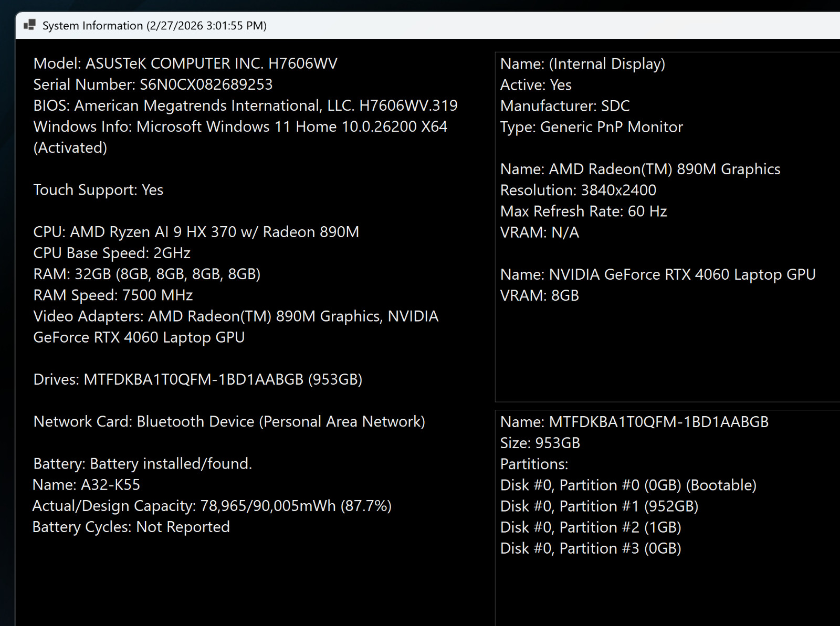Click the Battery Cycles: Not Reported line
Screen dimensions: 840x626
point(131,527)
